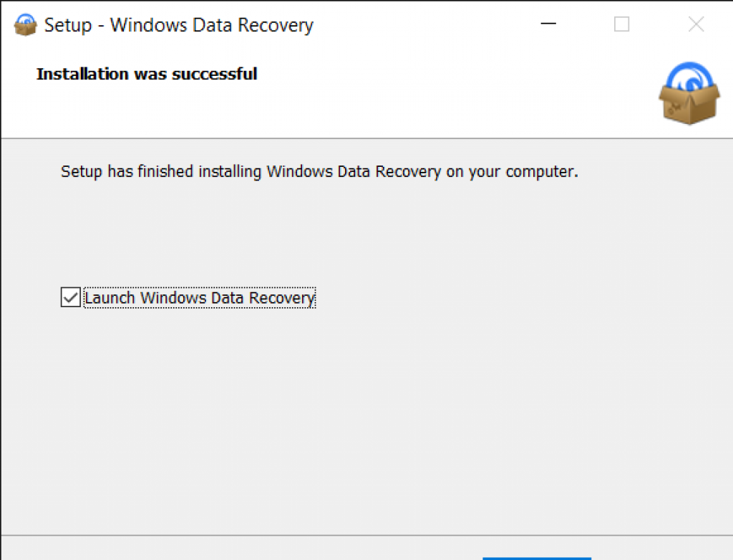This screenshot has height=560, width=733.
Task: Click the 'Installation was successful' heading
Action: (147, 74)
